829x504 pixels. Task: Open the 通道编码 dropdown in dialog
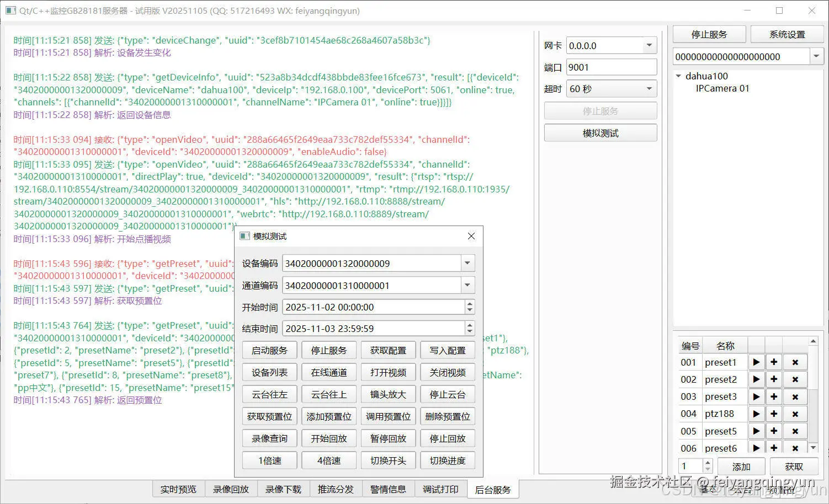(467, 285)
